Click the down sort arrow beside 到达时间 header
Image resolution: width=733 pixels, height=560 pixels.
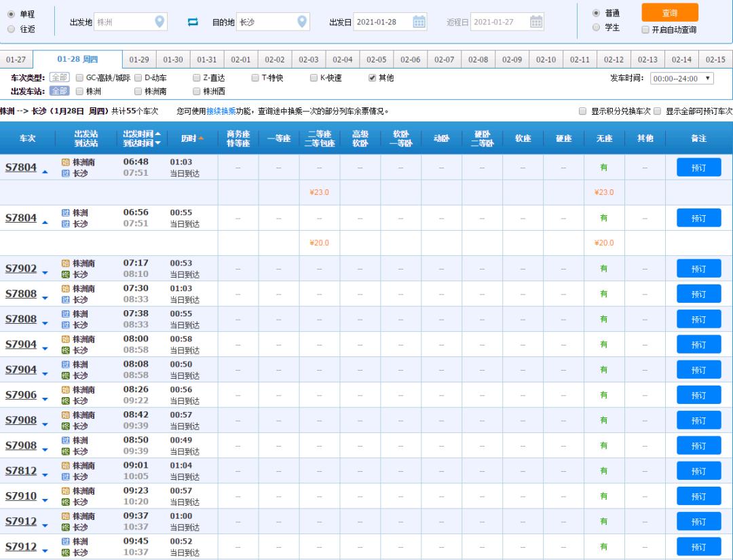click(x=157, y=143)
